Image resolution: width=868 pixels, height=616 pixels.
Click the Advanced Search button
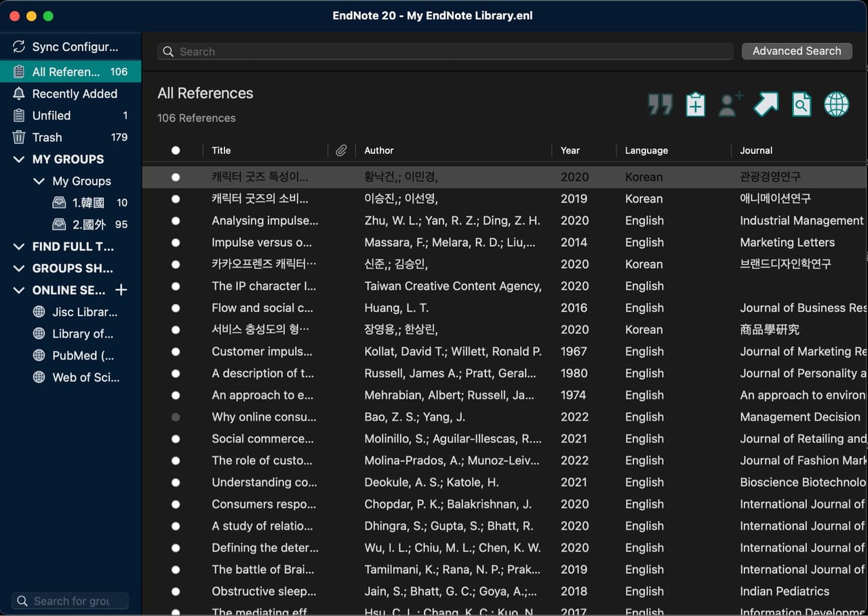point(797,51)
